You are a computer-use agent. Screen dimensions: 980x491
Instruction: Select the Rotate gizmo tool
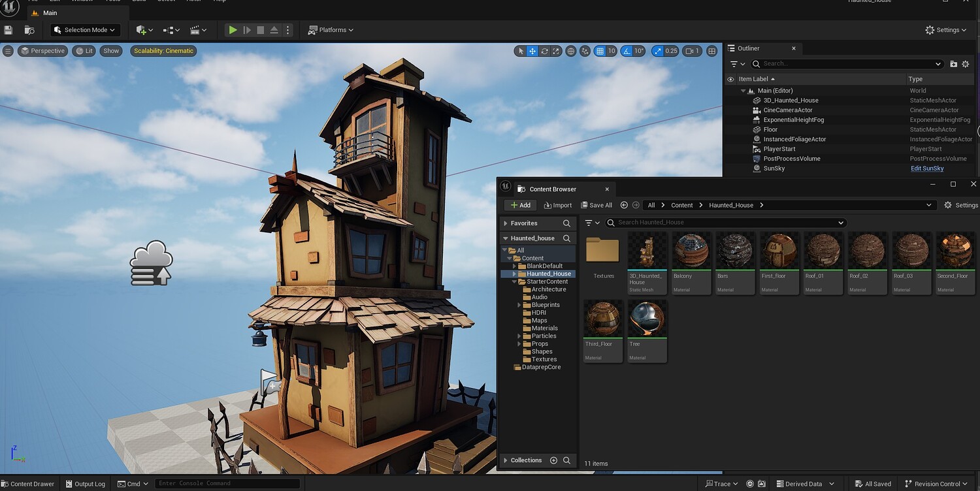[x=544, y=51]
